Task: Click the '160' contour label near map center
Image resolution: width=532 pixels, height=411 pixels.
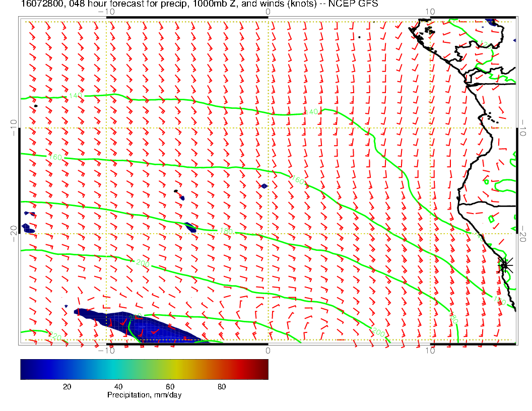Action: point(298,180)
